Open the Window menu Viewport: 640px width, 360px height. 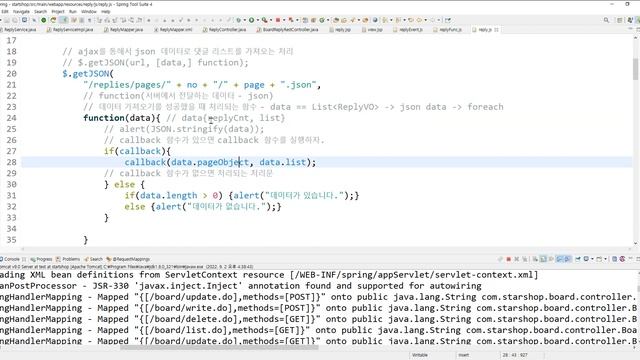coord(89,11)
